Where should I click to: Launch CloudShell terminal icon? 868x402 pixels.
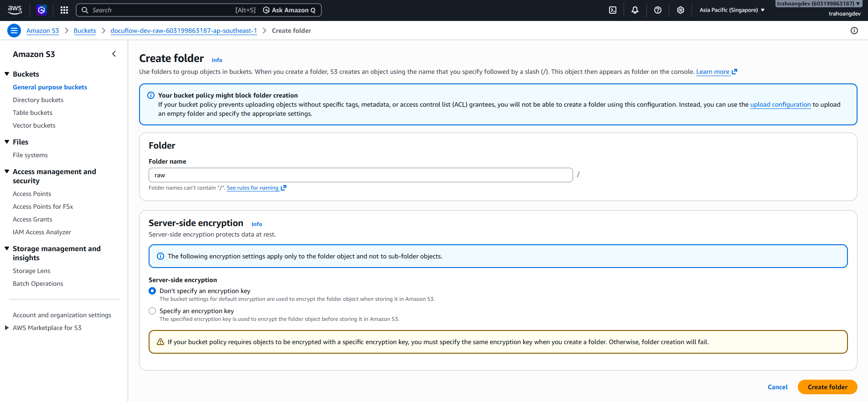pos(613,10)
